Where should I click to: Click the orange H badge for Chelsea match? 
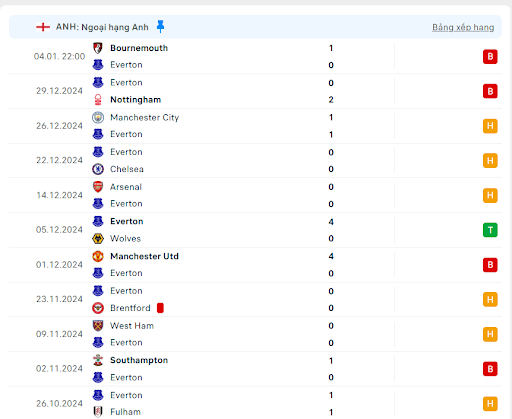pyautogui.click(x=490, y=161)
